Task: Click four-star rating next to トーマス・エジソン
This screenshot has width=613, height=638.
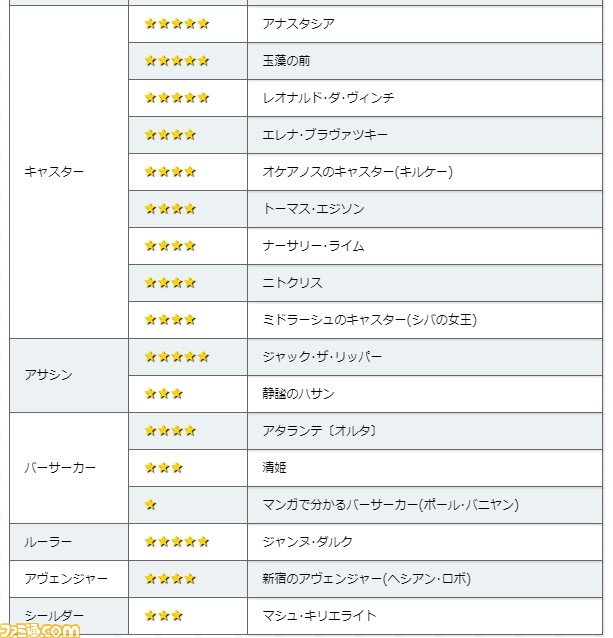Action: [x=170, y=209]
